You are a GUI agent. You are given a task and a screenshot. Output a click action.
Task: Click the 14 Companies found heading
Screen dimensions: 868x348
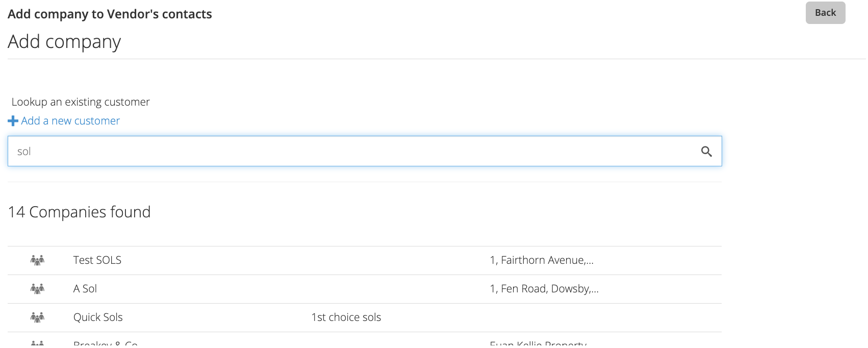[x=79, y=212]
